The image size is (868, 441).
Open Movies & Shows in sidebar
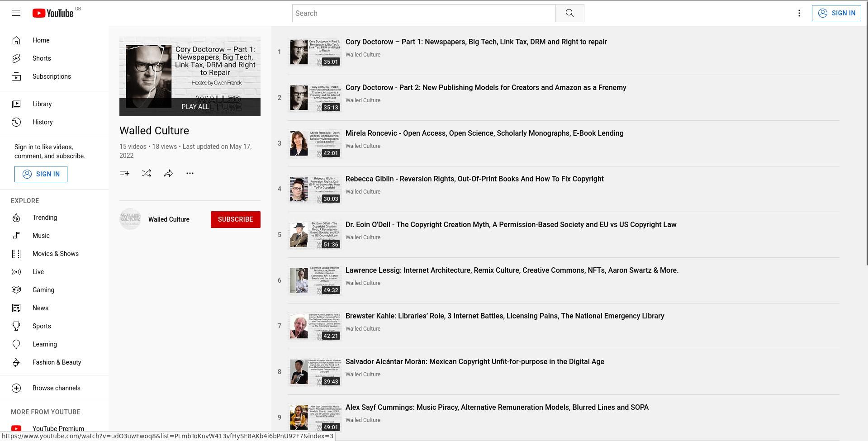tap(54, 254)
